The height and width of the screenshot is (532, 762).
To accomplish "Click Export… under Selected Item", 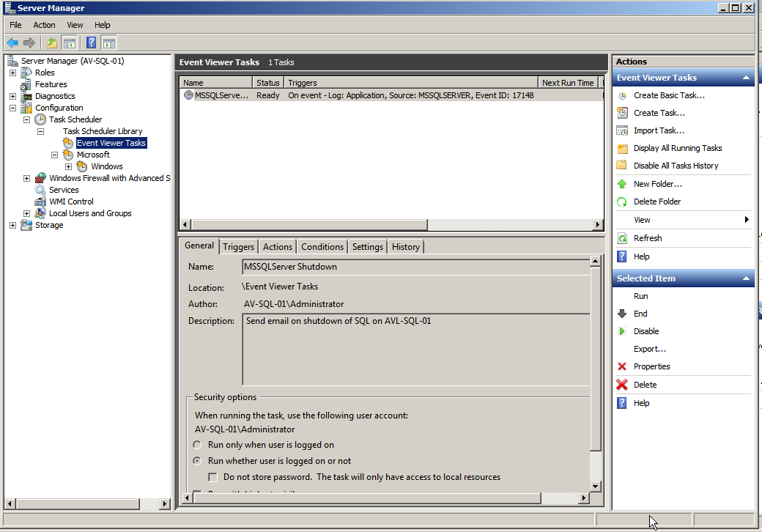I will tap(650, 349).
